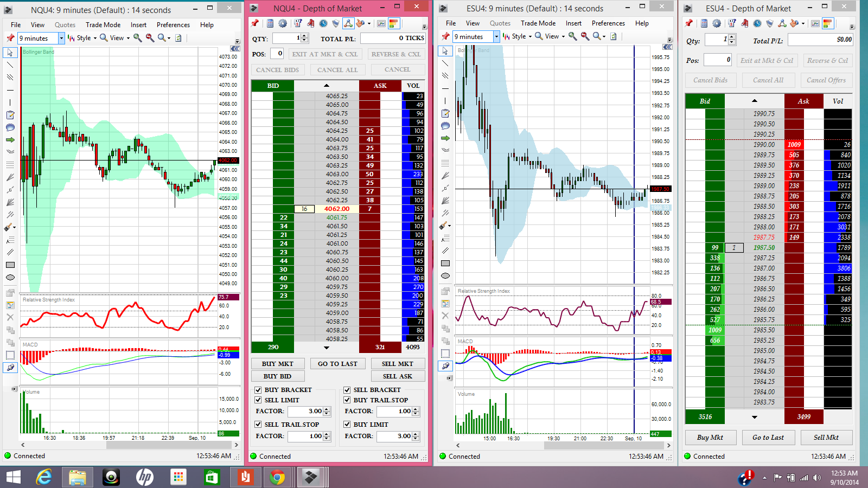Refresh the ESU4 chart
The width and height of the screenshot is (868, 488).
pyautogui.click(x=613, y=36)
